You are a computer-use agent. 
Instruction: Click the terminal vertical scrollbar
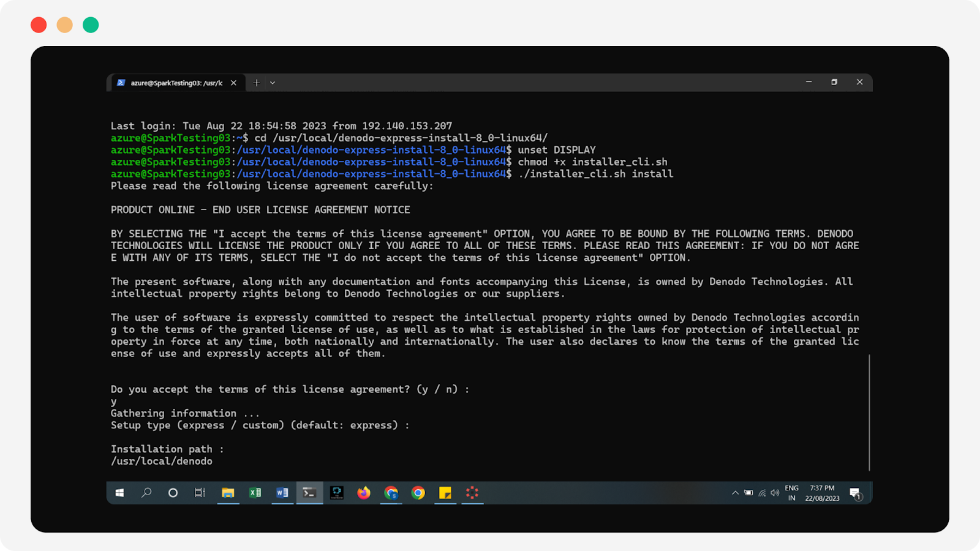tap(869, 412)
